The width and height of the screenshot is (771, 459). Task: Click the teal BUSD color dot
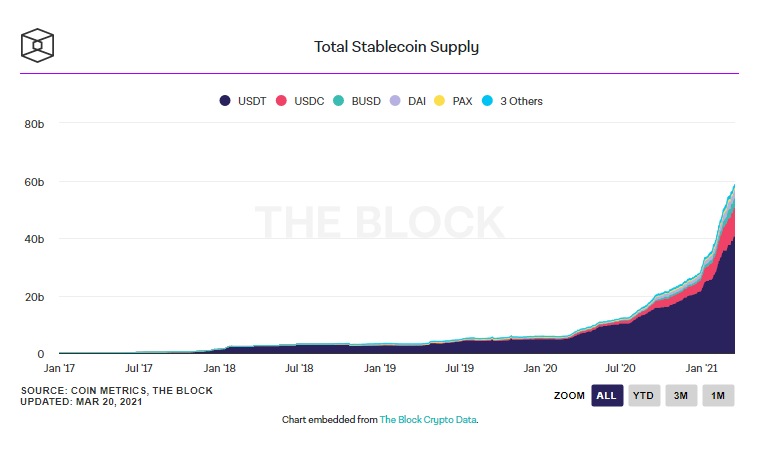[x=339, y=101]
